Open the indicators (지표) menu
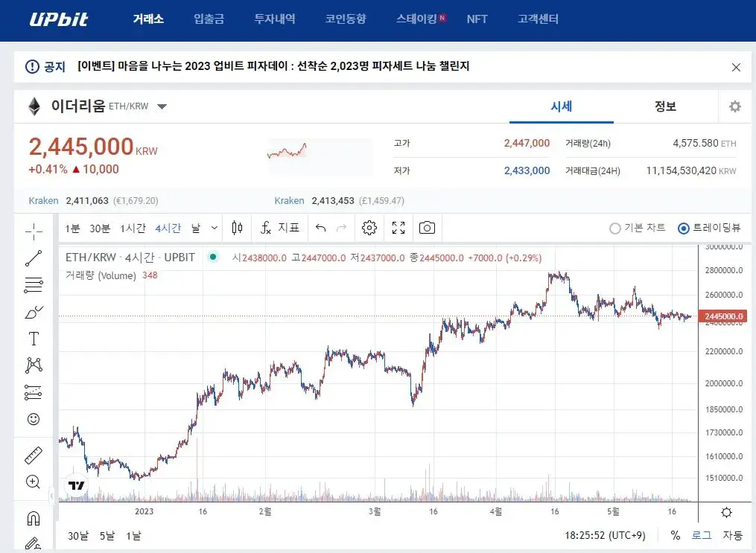 pyautogui.click(x=280, y=228)
